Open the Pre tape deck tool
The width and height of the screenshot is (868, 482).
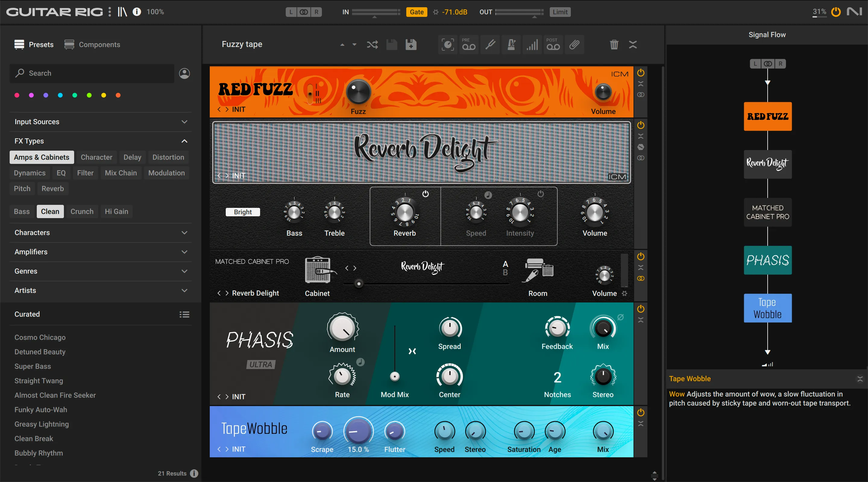coord(468,45)
